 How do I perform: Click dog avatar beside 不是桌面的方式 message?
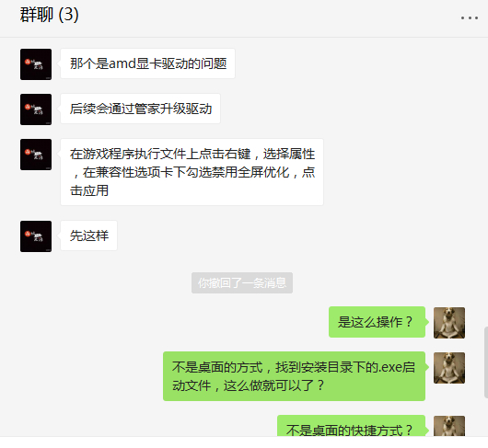pos(449,368)
